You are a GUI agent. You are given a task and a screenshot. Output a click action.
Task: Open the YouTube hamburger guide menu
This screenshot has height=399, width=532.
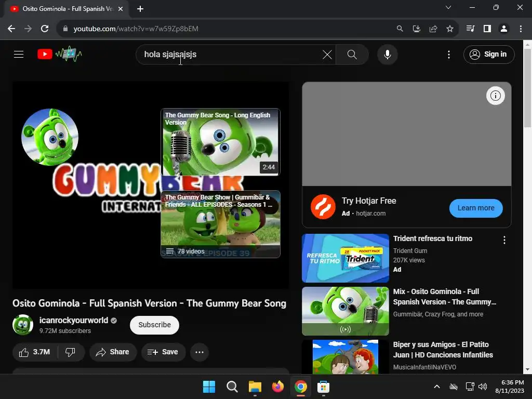(x=19, y=54)
